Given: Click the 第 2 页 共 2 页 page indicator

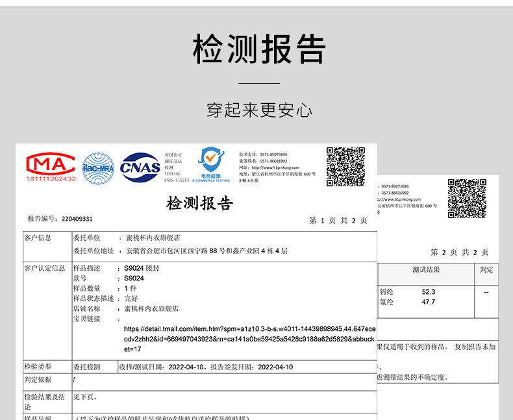Looking at the screenshot, I should click(459, 253).
